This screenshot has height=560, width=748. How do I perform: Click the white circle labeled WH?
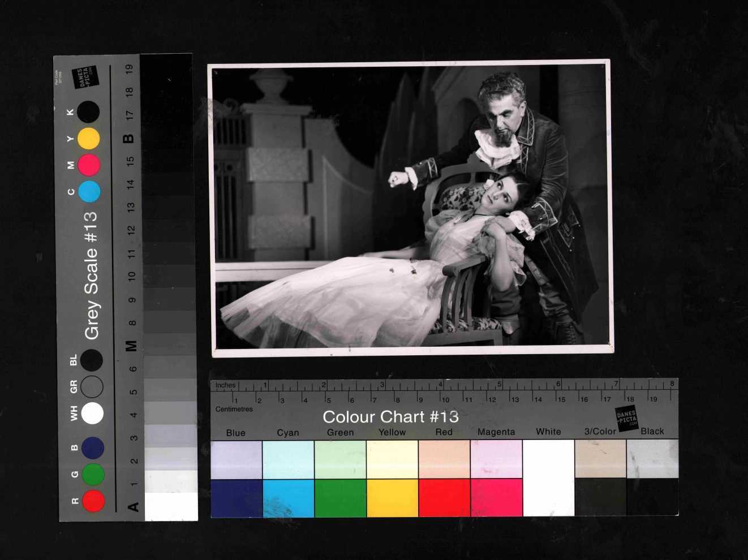92,413
